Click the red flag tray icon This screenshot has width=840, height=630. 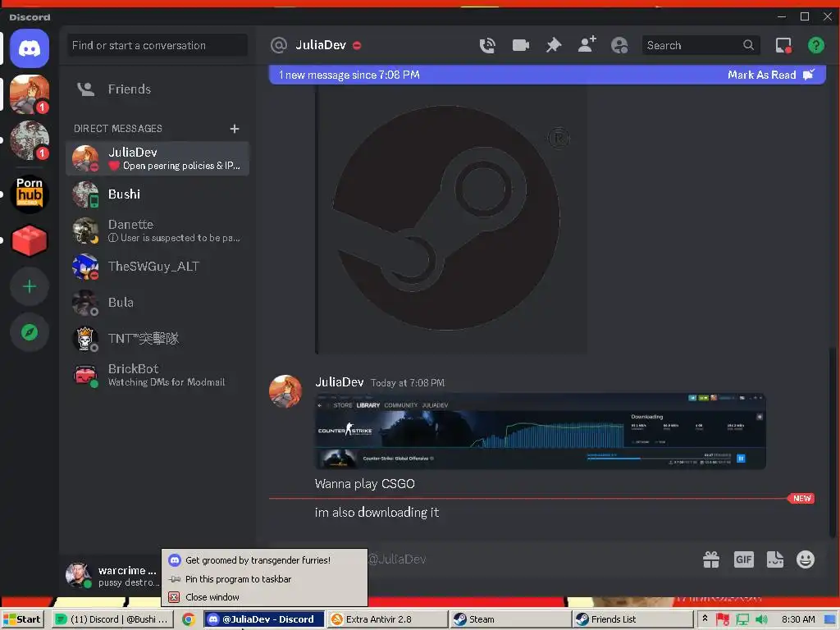pyautogui.click(x=723, y=619)
